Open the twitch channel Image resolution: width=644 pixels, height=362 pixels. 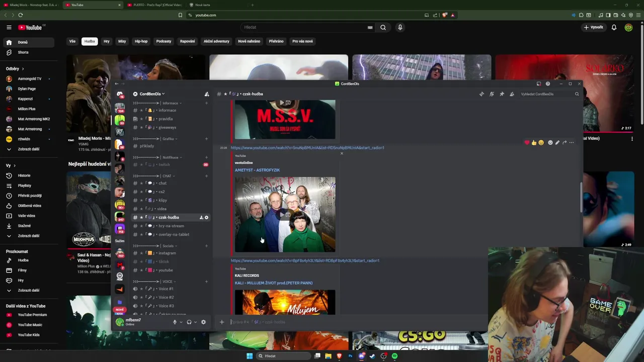171,165
